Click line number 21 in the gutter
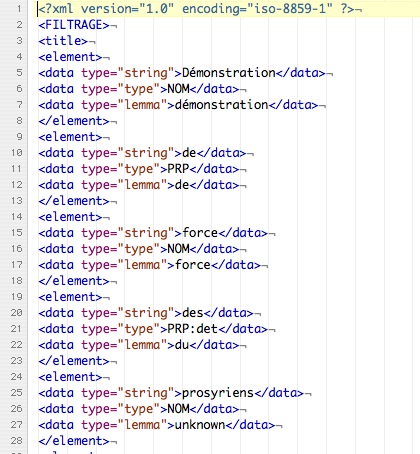 pyautogui.click(x=17, y=329)
